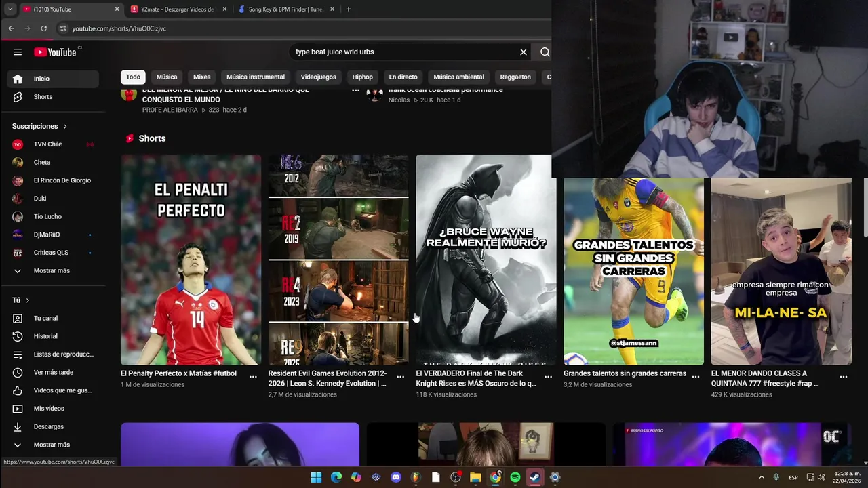Open the DjMaRiiO channel
Image resolution: width=868 pixels, height=488 pixels.
pos(53,235)
